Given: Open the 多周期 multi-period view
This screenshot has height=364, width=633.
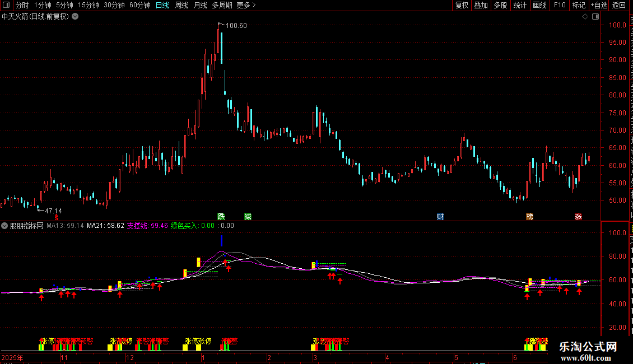Looking at the screenshot, I should (x=222, y=5).
